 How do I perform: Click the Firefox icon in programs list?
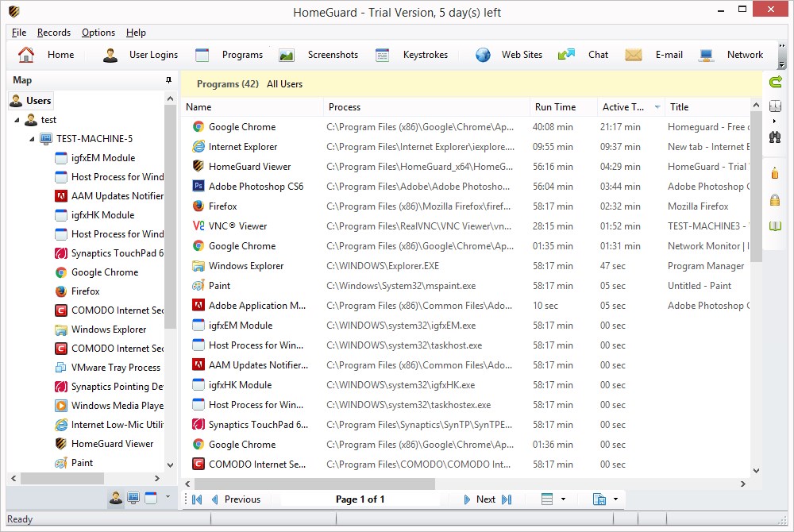tap(198, 206)
